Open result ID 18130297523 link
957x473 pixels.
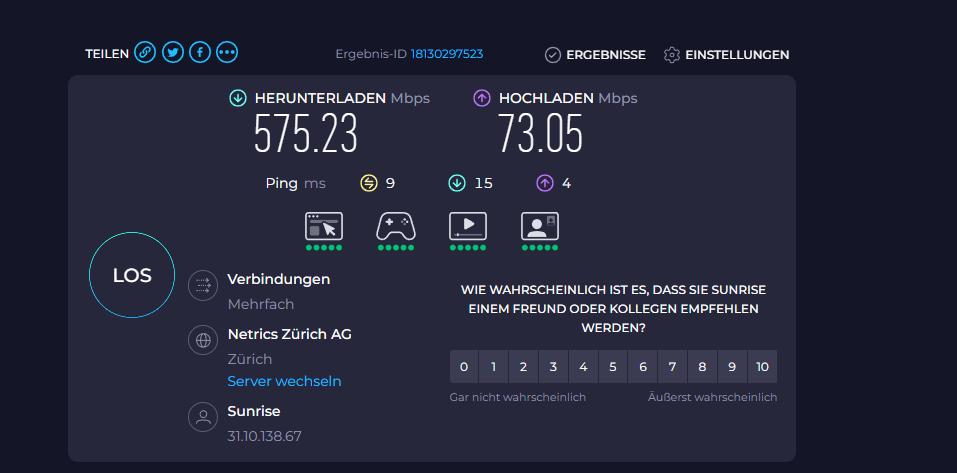coord(446,54)
